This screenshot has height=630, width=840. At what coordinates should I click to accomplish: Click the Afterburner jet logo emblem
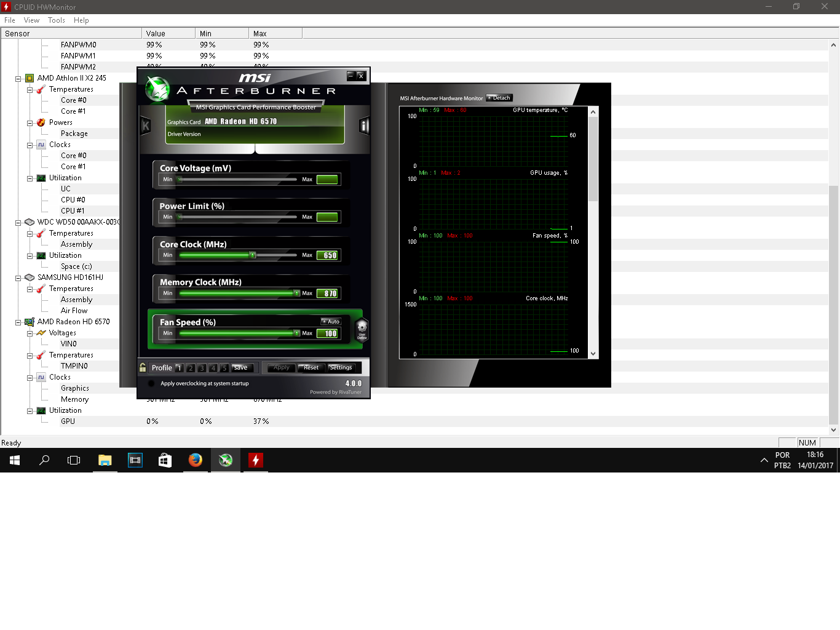tap(157, 90)
